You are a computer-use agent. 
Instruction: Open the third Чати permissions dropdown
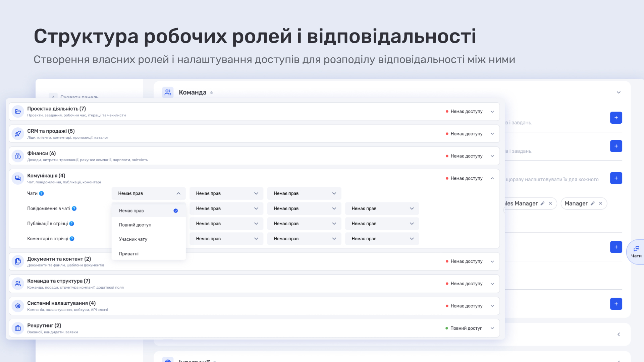coord(304,193)
